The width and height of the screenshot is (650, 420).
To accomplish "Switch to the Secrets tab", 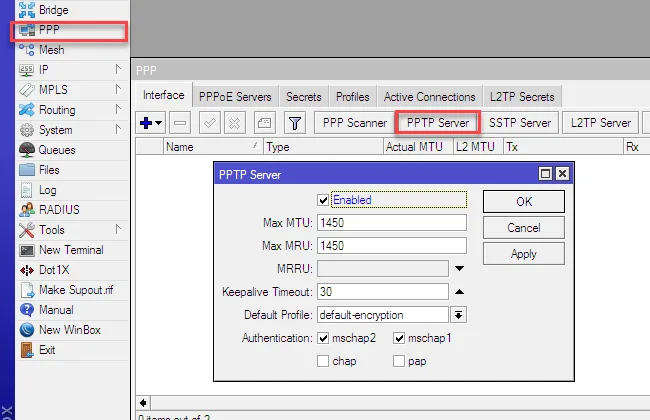I will [304, 97].
